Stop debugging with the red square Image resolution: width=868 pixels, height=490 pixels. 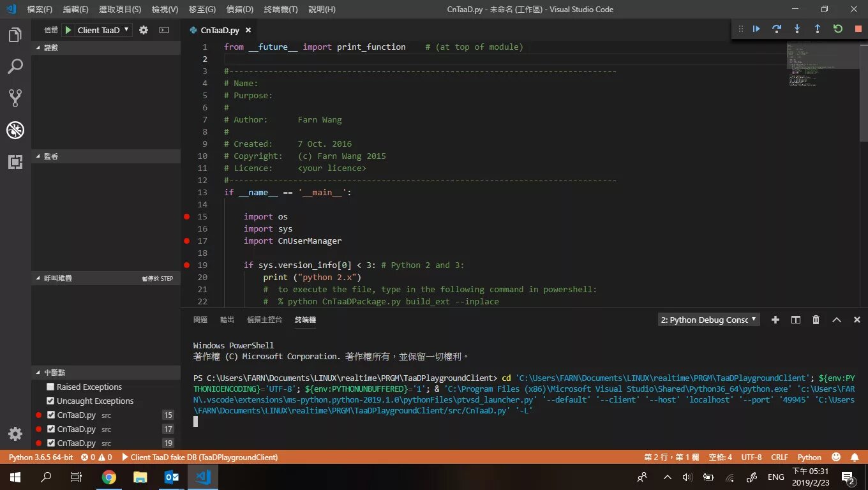[858, 29]
